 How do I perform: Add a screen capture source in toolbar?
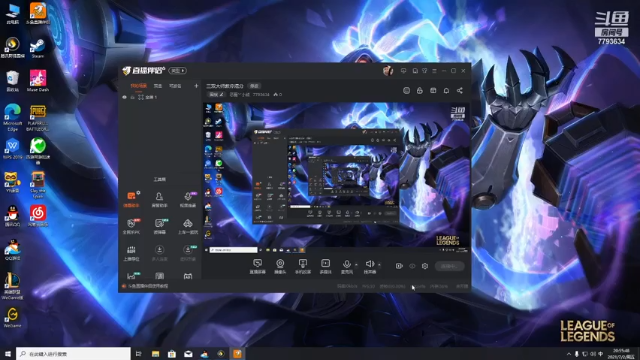[257, 266]
